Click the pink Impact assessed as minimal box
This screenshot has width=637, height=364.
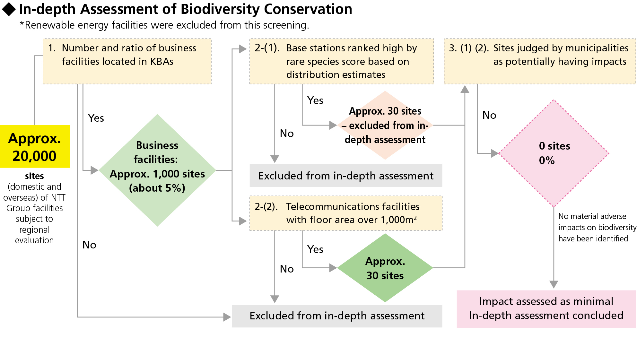click(x=546, y=309)
